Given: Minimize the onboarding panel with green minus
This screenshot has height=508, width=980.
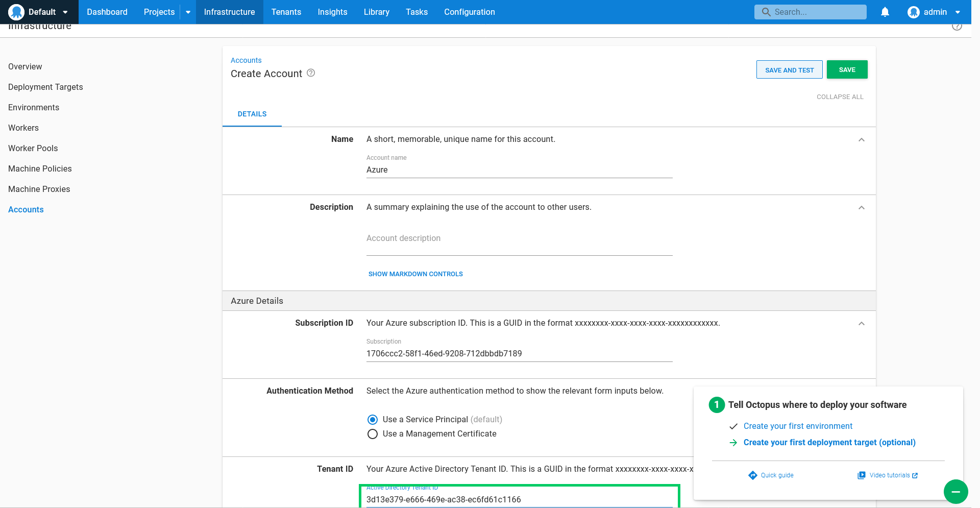Looking at the screenshot, I should (x=956, y=492).
